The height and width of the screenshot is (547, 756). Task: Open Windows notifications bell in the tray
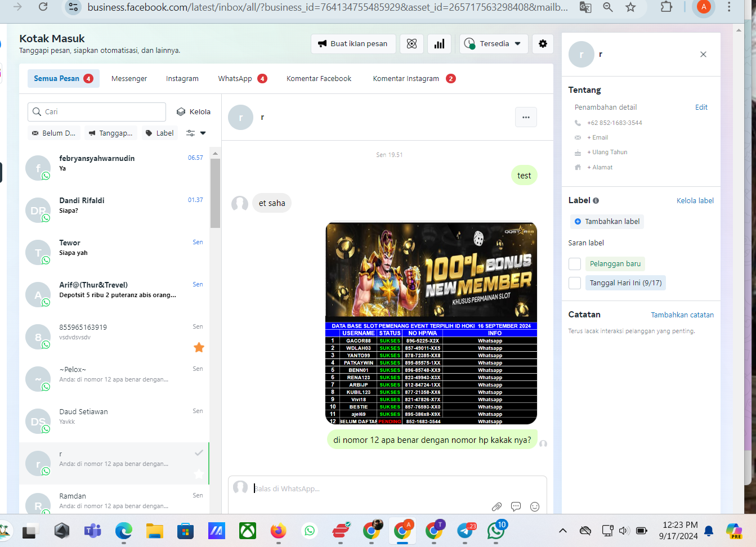coord(709,530)
